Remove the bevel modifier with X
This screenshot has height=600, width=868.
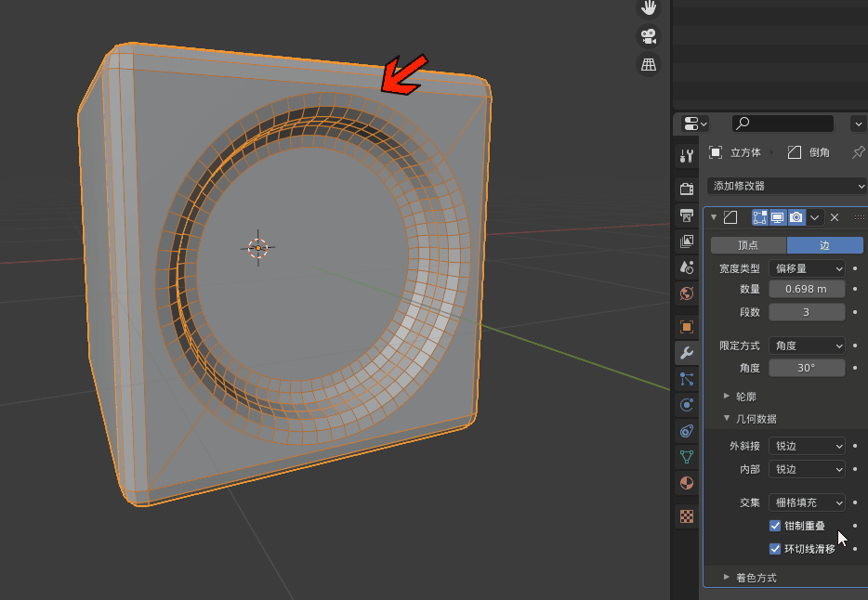[835, 217]
